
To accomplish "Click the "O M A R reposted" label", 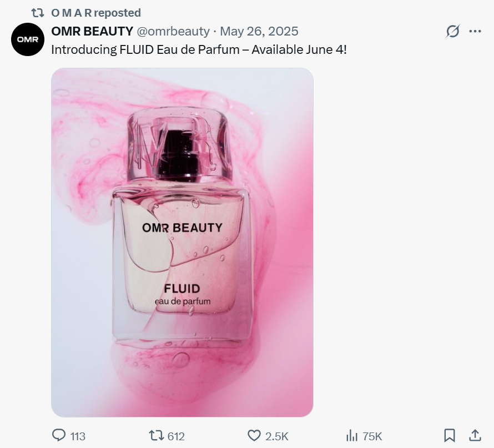I will click(96, 12).
